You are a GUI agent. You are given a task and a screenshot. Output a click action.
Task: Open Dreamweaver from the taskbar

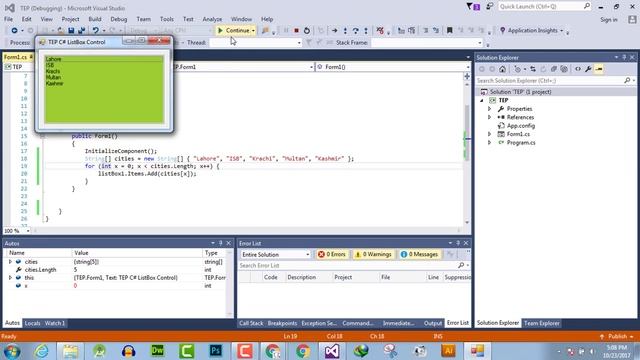click(x=158, y=351)
